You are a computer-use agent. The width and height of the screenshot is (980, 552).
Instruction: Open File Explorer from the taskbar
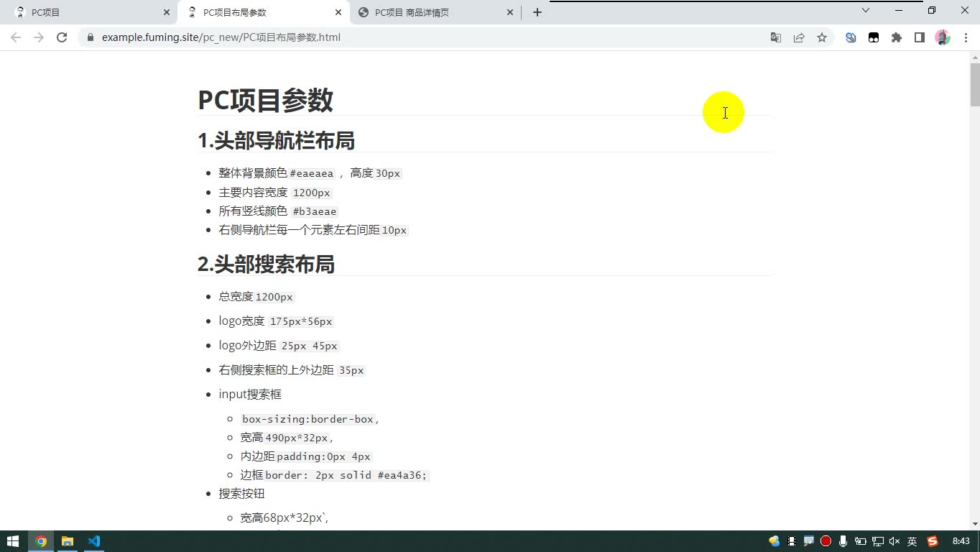click(68, 541)
